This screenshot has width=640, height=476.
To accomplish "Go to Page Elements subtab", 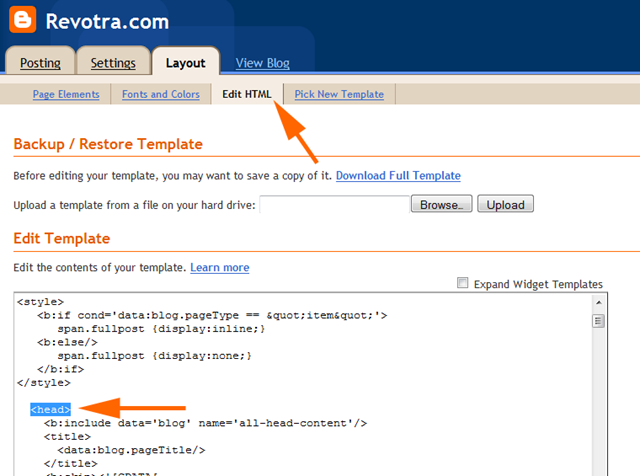I will (x=66, y=94).
